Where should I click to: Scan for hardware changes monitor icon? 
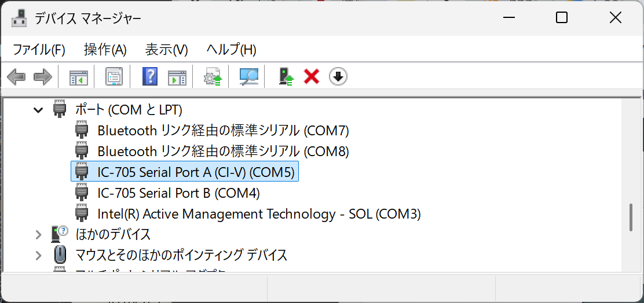(249, 76)
